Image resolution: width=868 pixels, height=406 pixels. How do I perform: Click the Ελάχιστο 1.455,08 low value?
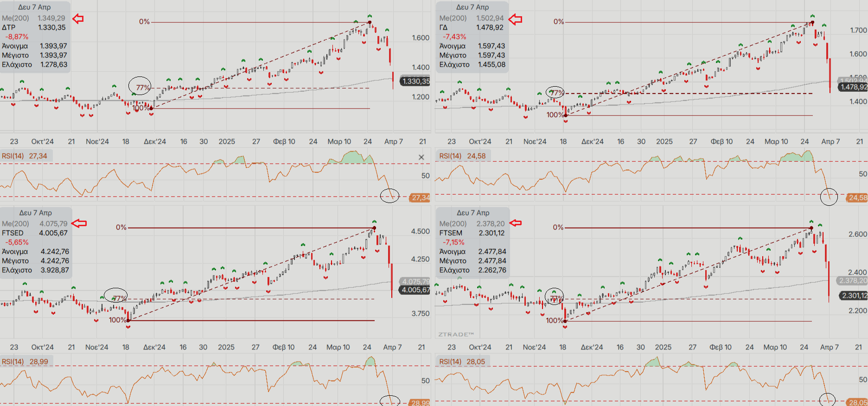[x=492, y=64]
